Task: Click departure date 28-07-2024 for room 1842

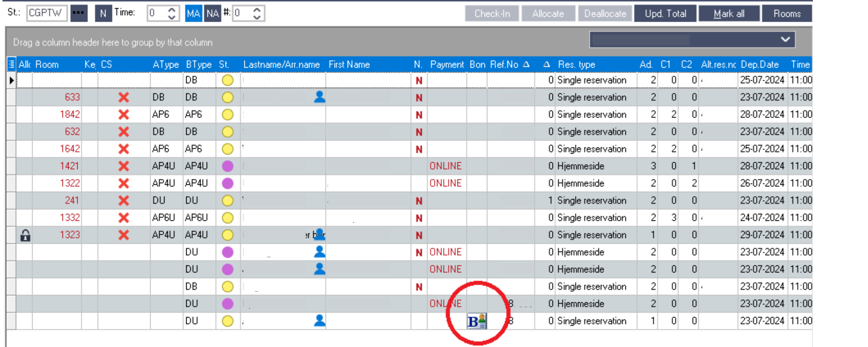Action: tap(762, 115)
